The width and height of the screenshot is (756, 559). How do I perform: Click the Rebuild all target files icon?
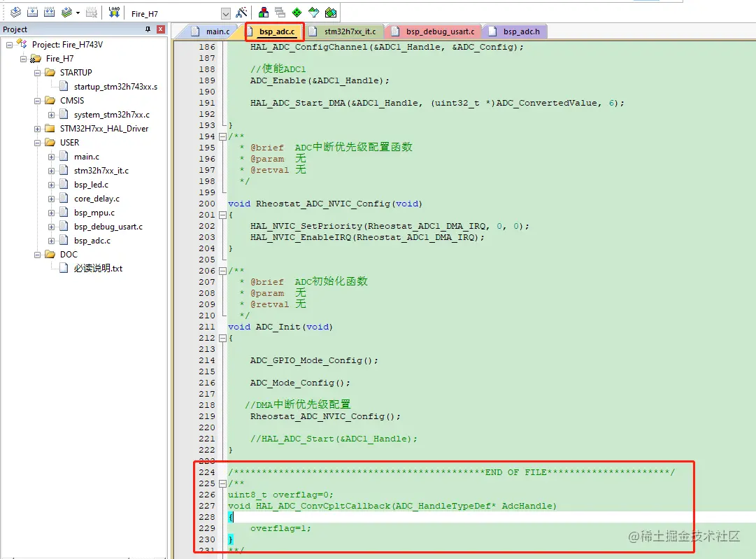coord(49,13)
